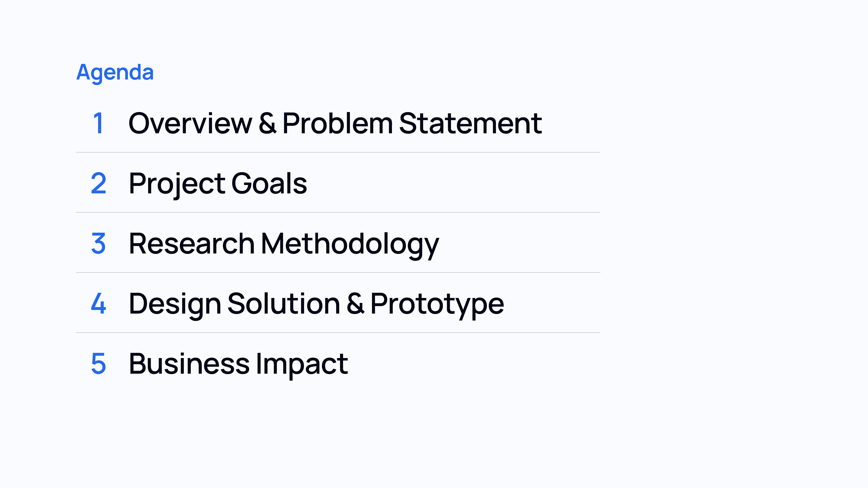Click the word Design in item four
Screen dimensions: 868x488
[175, 303]
